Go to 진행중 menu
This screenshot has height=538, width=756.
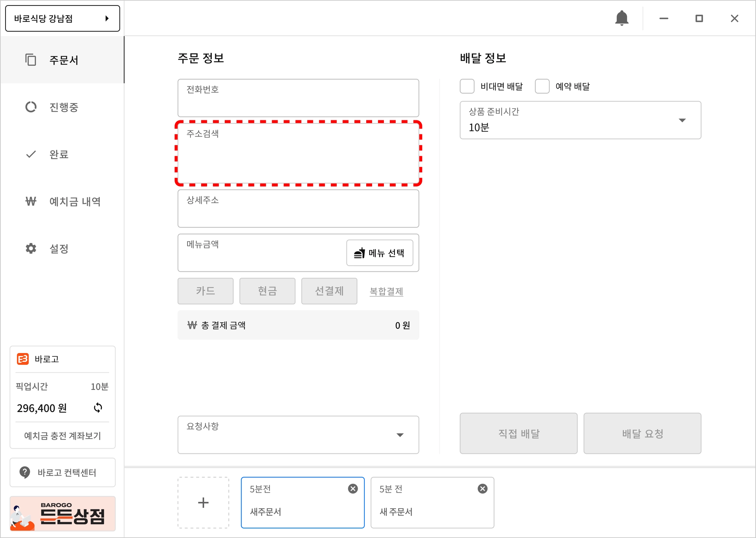63,107
